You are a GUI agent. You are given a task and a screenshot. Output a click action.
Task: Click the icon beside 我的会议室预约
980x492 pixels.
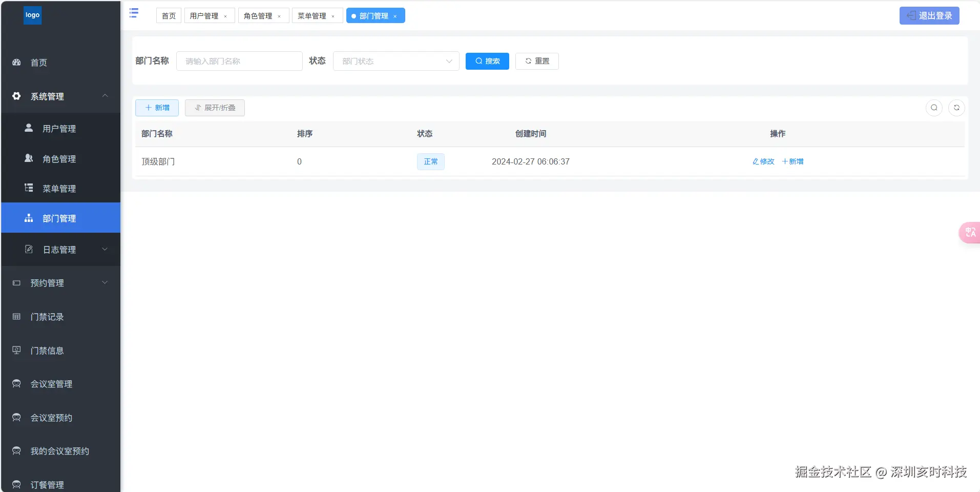pyautogui.click(x=16, y=451)
